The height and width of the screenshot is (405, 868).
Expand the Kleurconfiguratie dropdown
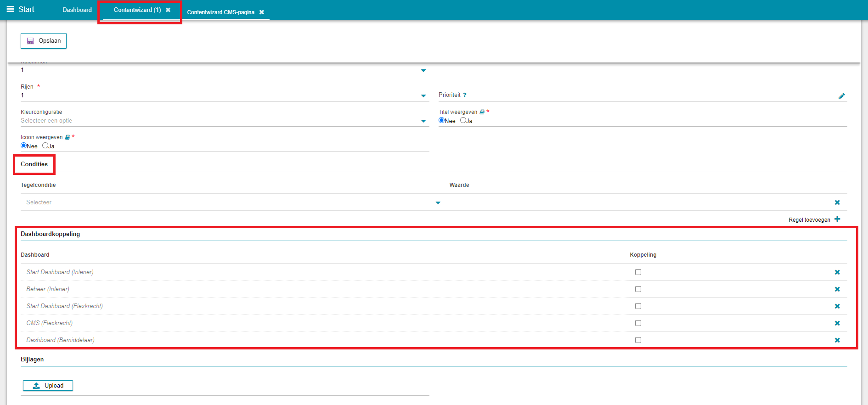click(x=423, y=121)
